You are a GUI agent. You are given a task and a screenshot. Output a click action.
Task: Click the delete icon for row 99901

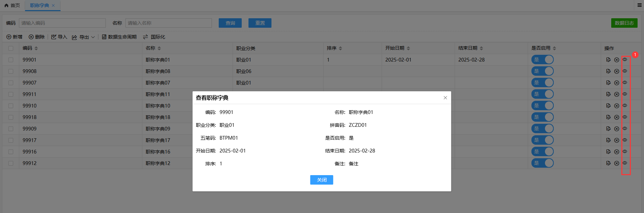click(x=617, y=60)
